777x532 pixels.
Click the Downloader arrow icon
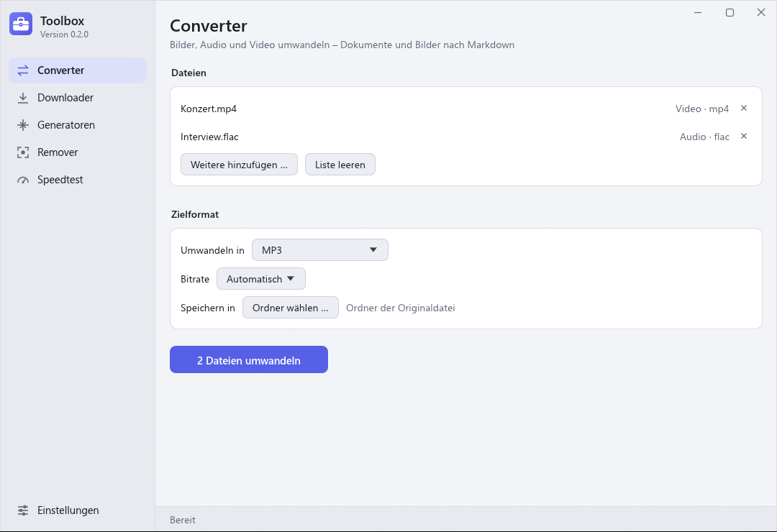[23, 98]
